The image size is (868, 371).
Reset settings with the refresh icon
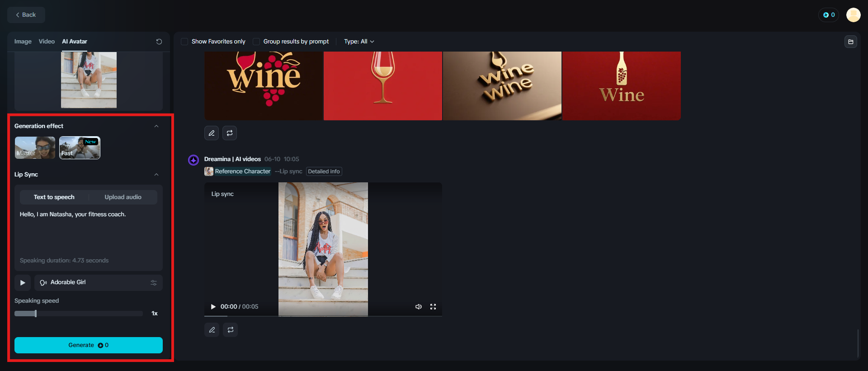159,42
